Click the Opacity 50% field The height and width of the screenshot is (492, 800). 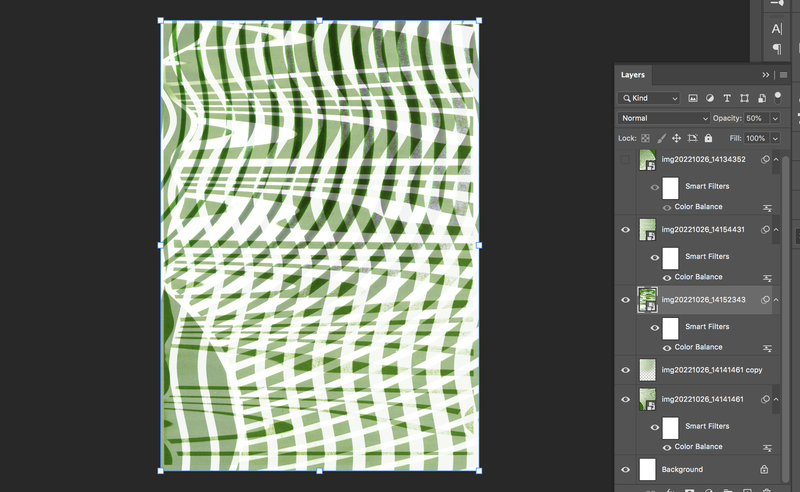click(x=757, y=118)
